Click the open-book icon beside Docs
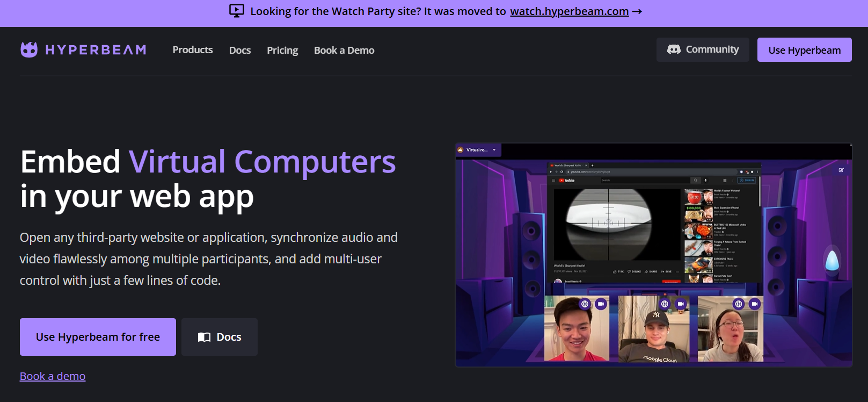The width and height of the screenshot is (868, 402). point(204,337)
